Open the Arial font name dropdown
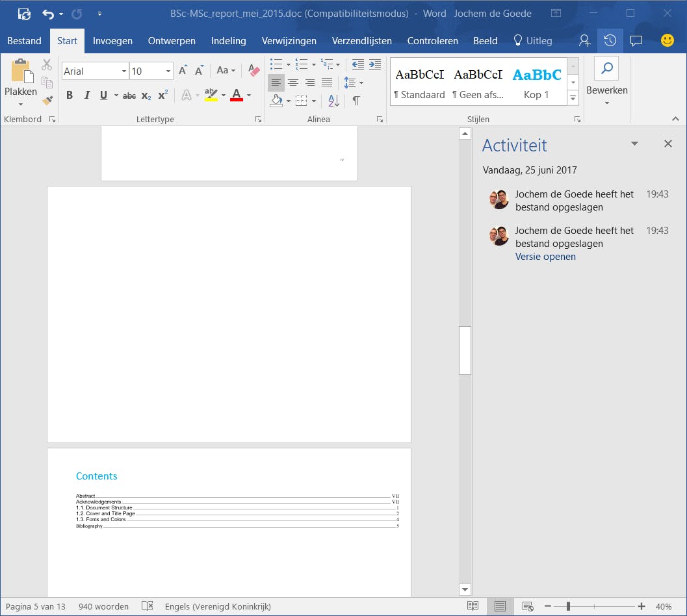Viewport: 687px width, 616px height. [x=123, y=71]
